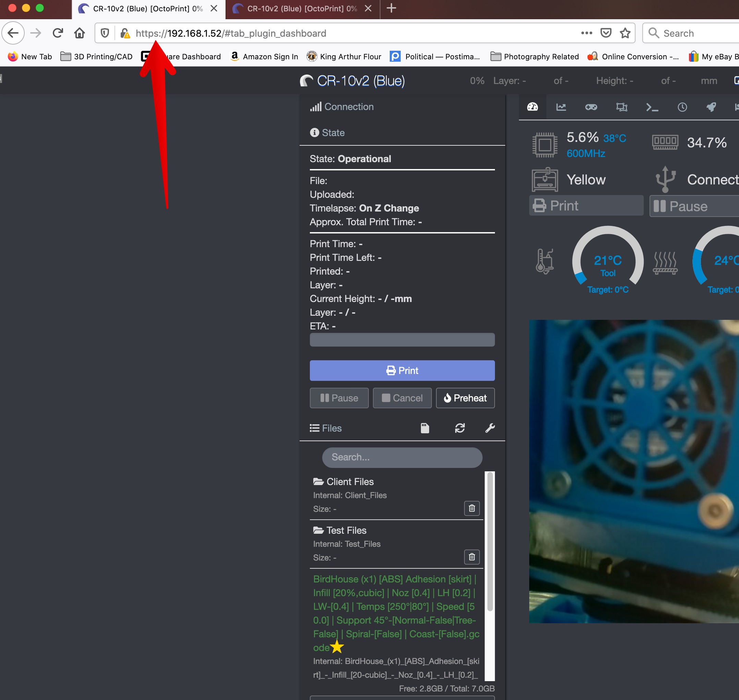The width and height of the screenshot is (739, 700).
Task: Open the Control tab gamepad icon
Action: (591, 107)
